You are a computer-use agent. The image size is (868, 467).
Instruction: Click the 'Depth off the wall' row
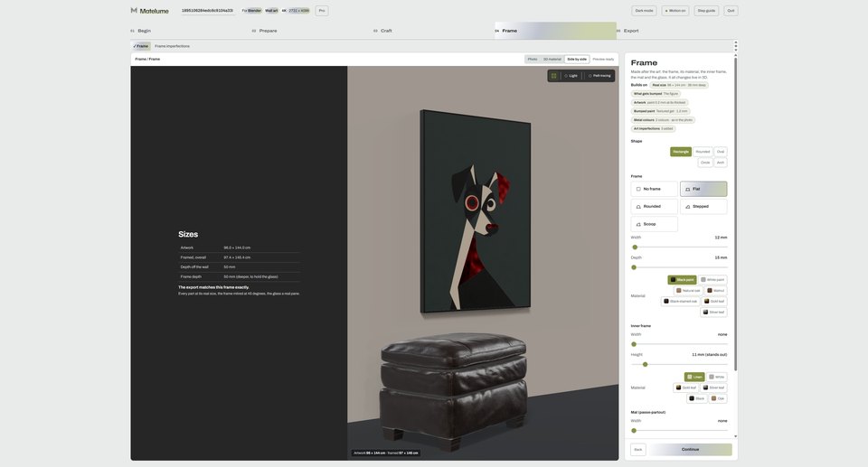(239, 267)
